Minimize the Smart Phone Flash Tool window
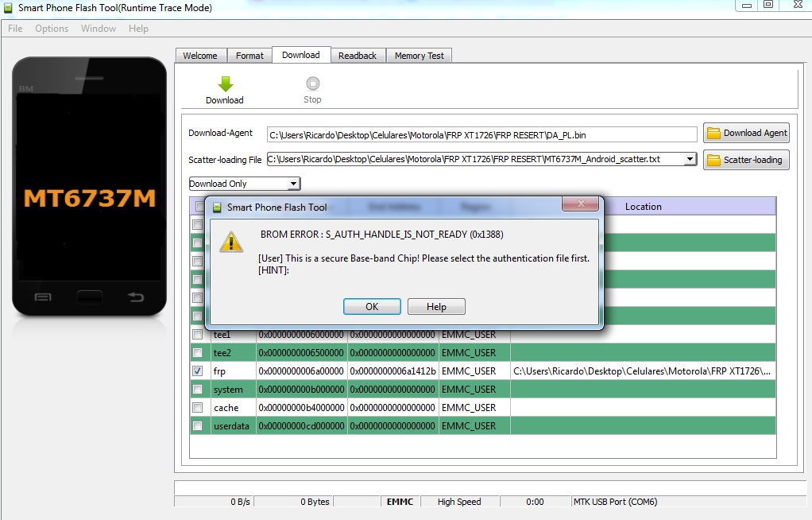This screenshot has height=520, width=812. click(747, 6)
